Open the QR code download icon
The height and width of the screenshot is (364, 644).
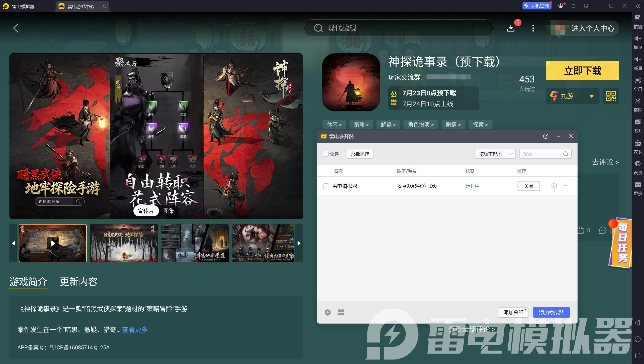pos(611,96)
